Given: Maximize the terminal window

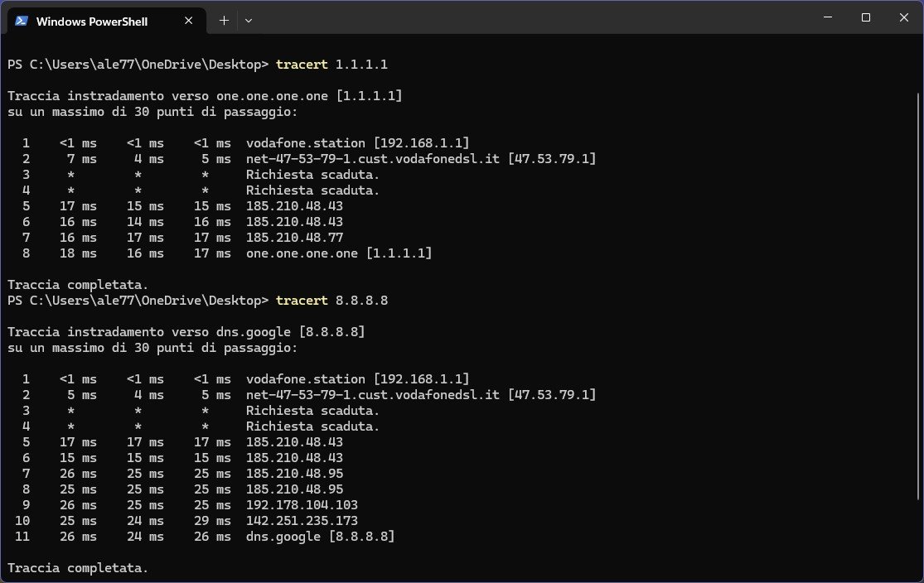Looking at the screenshot, I should pyautogui.click(x=865, y=17).
